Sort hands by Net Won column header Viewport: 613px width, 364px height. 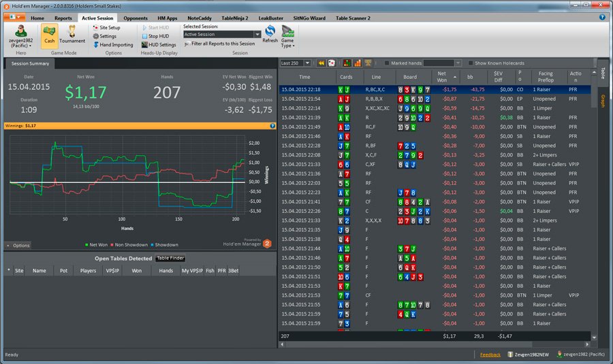click(445, 77)
